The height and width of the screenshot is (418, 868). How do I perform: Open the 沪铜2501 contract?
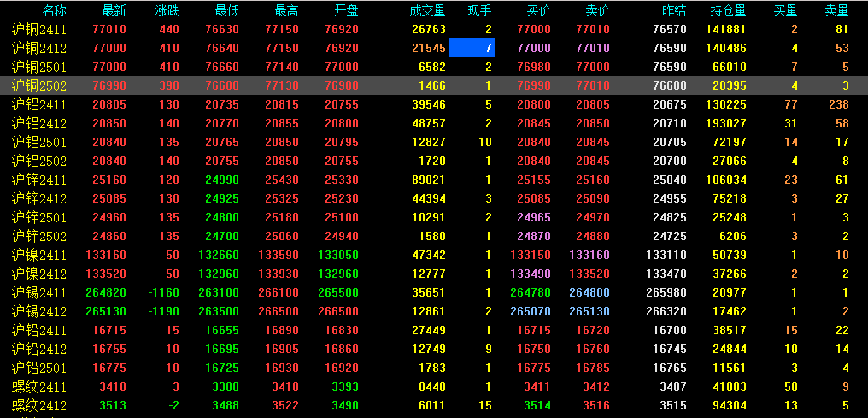tap(38, 67)
